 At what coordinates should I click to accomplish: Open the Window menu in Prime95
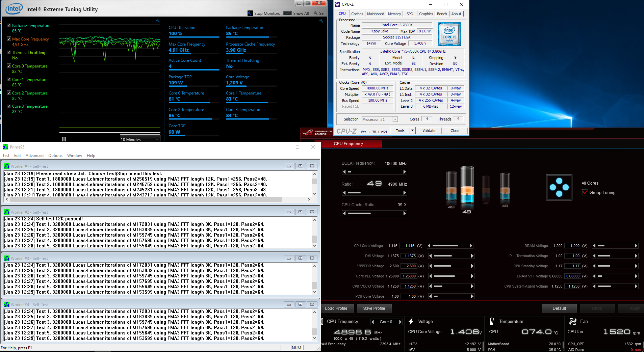coord(75,156)
